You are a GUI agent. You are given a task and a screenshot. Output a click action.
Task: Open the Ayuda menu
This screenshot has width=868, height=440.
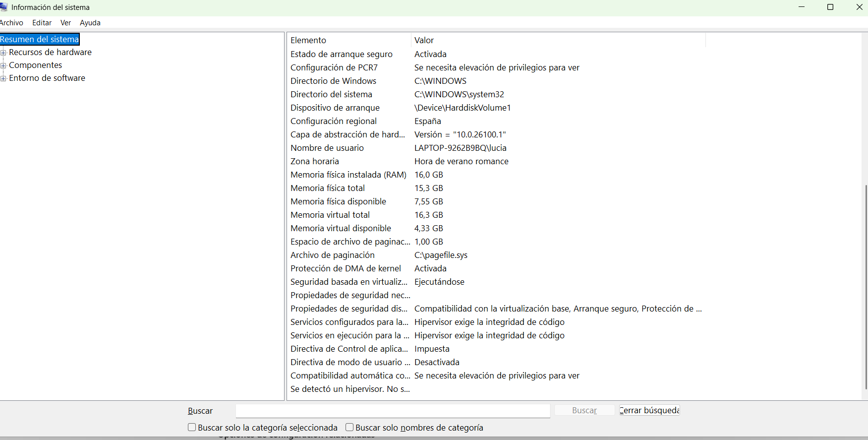[90, 23]
